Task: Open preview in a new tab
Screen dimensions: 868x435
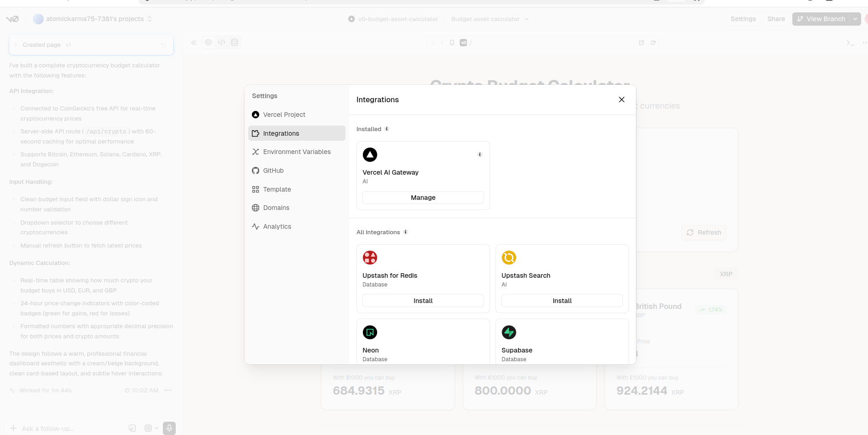Action: tap(641, 43)
